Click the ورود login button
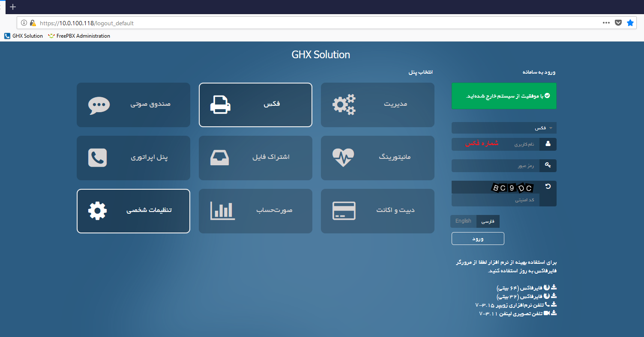The width and height of the screenshot is (644, 337). [x=478, y=239]
